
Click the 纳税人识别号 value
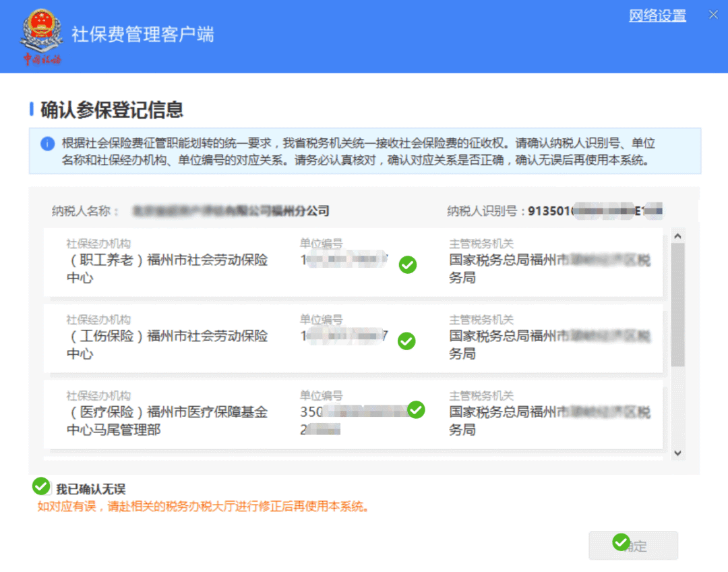pos(595,211)
